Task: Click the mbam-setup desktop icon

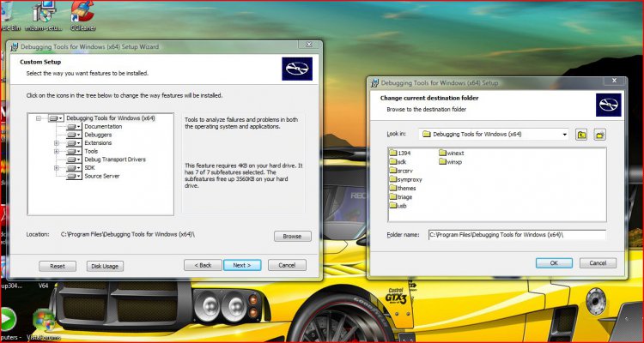Action: pos(44,16)
